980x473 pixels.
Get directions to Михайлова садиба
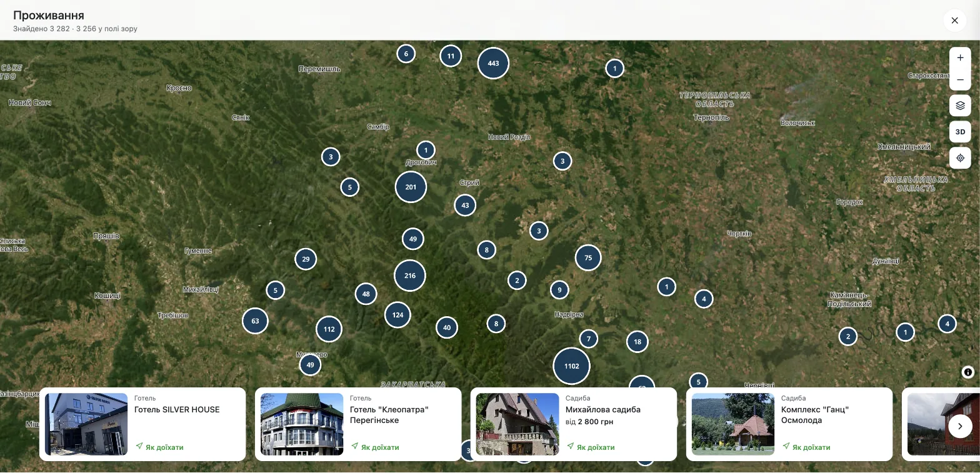pyautogui.click(x=591, y=447)
